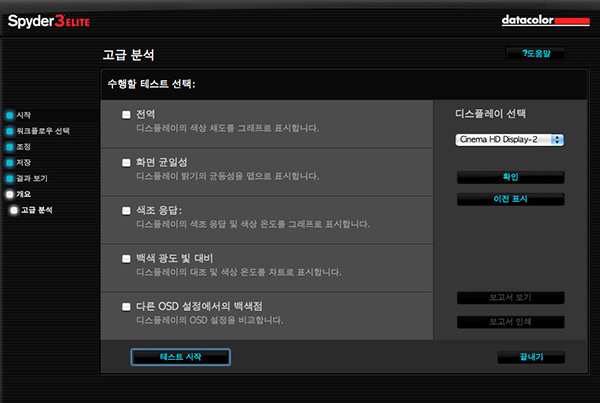This screenshot has height=403, width=600.
Task: Check the 화면 균일성 test option
Action: tap(126, 162)
